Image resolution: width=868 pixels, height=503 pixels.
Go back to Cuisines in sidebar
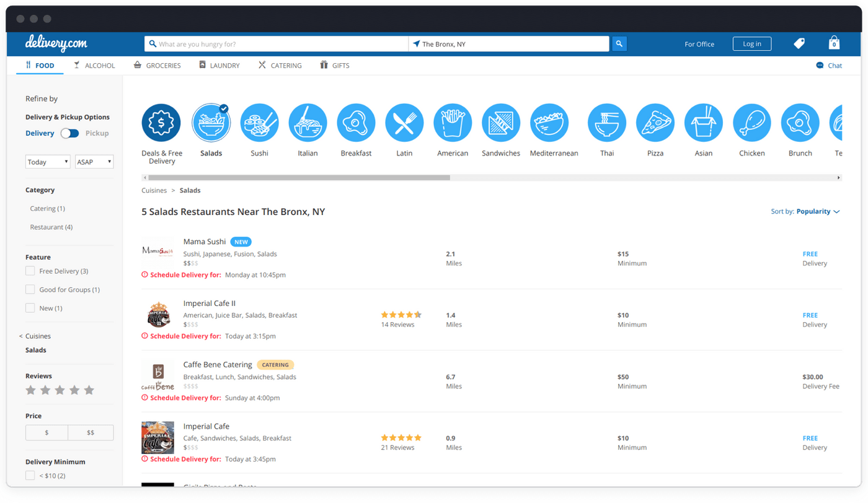tap(35, 336)
